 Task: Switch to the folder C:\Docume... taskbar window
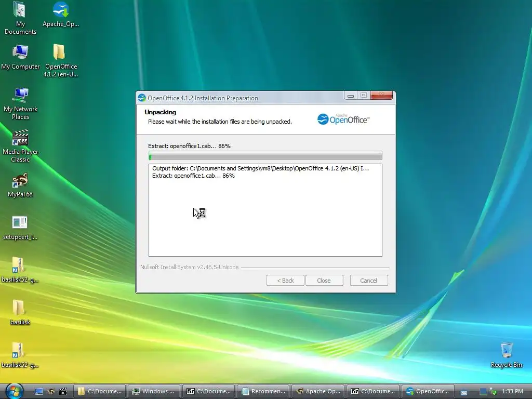tap(99, 391)
